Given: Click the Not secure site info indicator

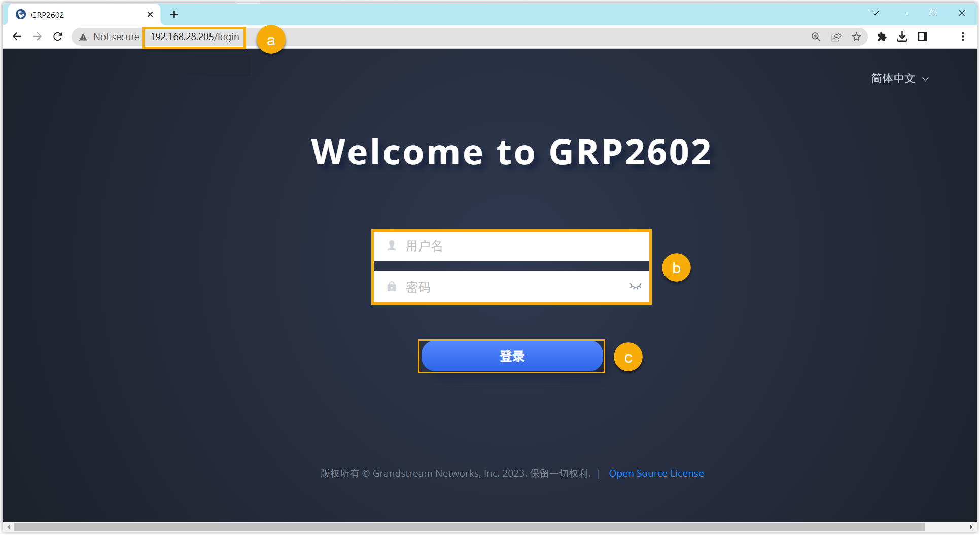Looking at the screenshot, I should point(109,37).
